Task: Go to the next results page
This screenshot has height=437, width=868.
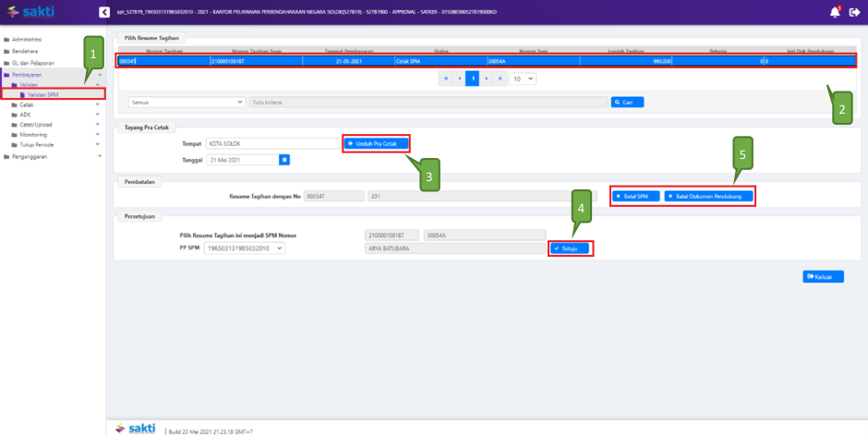Action: [x=486, y=79]
